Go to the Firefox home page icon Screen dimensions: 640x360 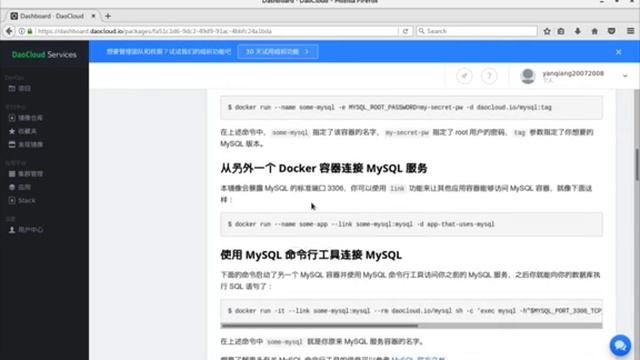(x=595, y=31)
